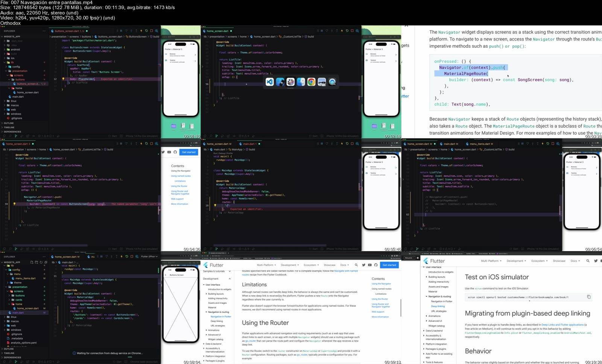Click search icon in 00:10:38 Flutter header
Screen dimensions: 602x364
coord(588,261)
